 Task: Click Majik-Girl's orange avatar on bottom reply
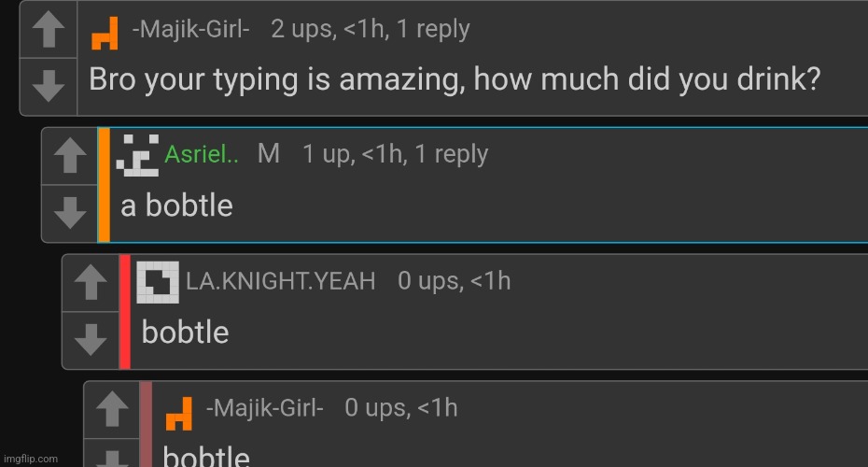pos(178,411)
